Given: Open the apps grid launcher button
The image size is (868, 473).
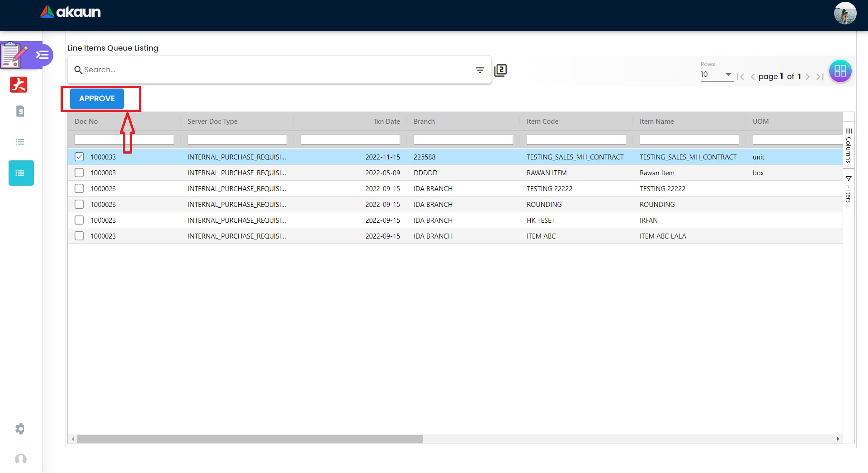Looking at the screenshot, I should [x=840, y=71].
